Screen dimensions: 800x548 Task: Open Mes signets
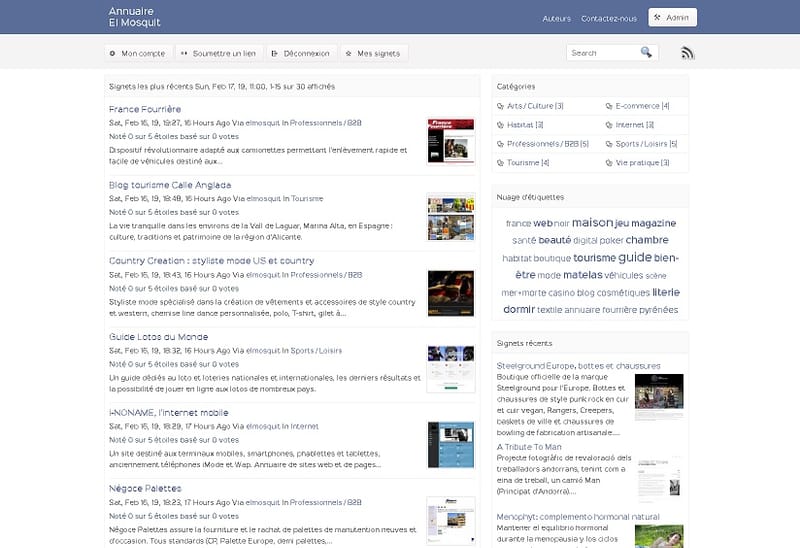click(x=374, y=53)
